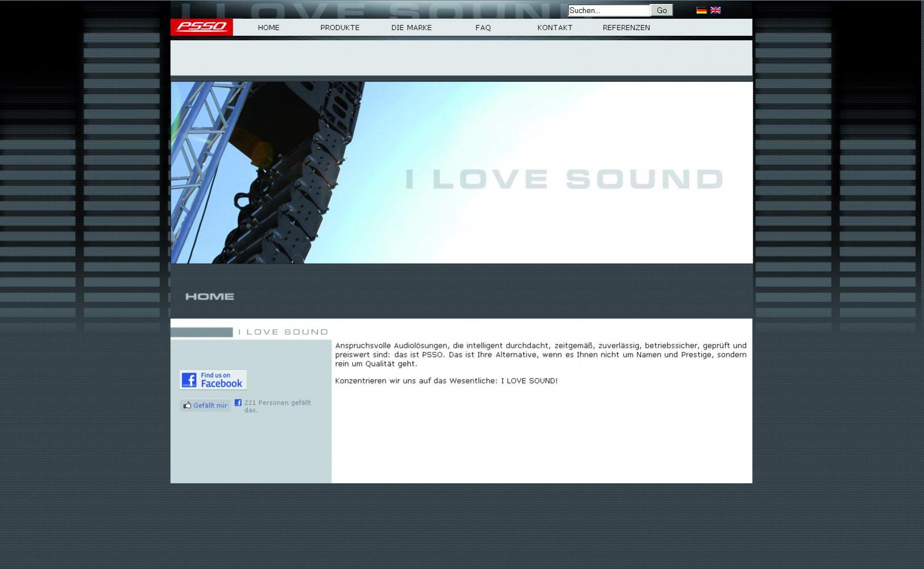Click the I LOVE SOUND section title
Screen dimensions: 924x569
(x=283, y=332)
